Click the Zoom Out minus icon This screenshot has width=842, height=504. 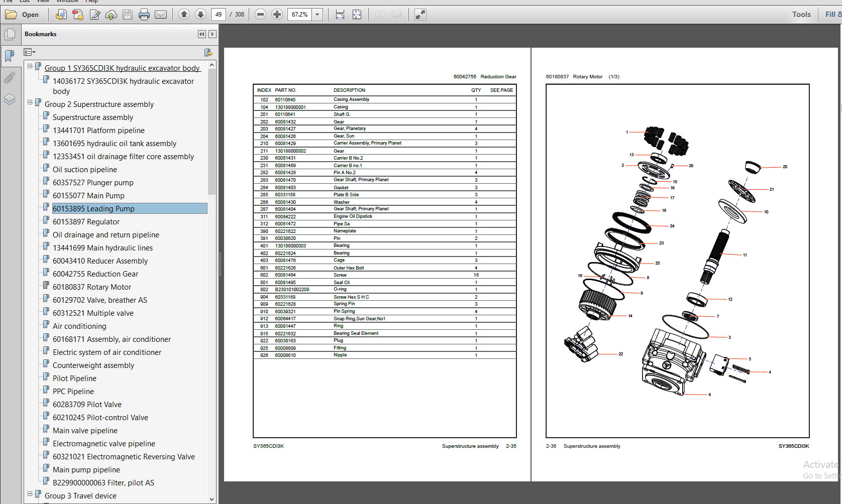point(260,14)
